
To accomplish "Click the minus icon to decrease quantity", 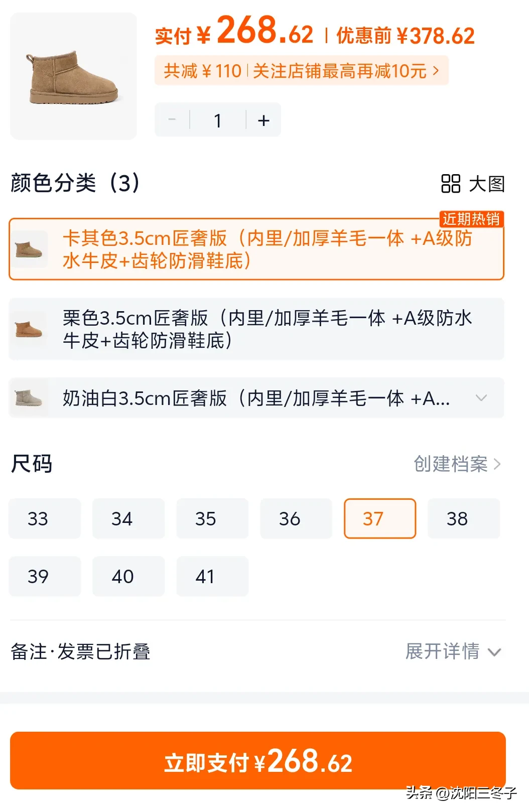I will (172, 120).
